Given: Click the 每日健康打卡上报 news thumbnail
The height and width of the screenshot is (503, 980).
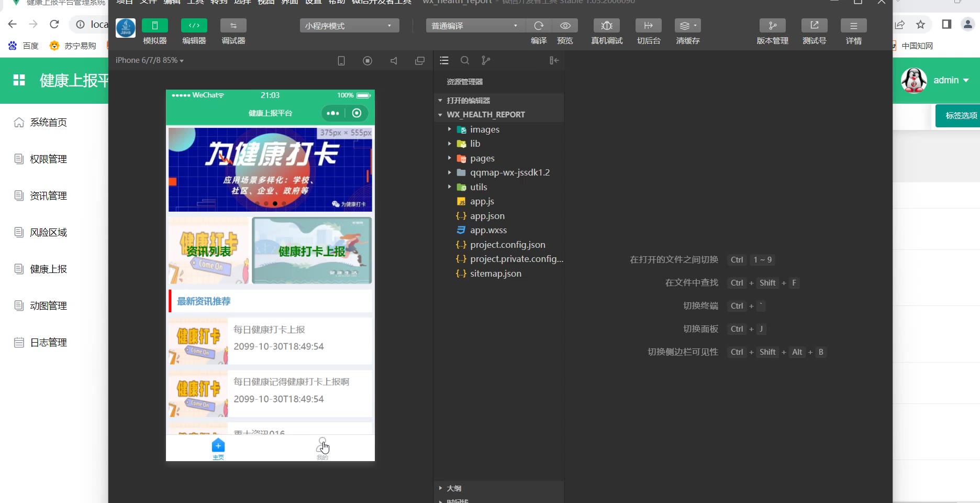Looking at the screenshot, I should pos(198,341).
